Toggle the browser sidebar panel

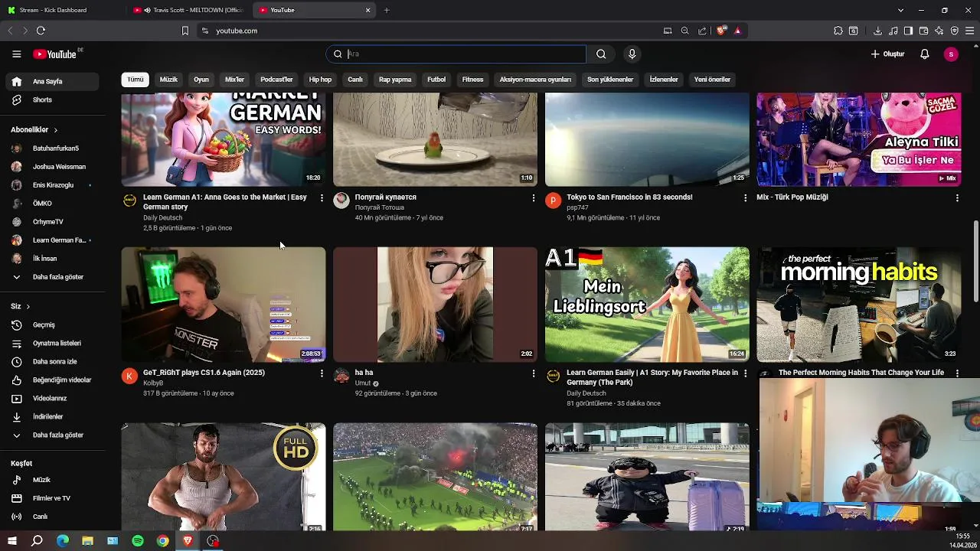pos(908,31)
